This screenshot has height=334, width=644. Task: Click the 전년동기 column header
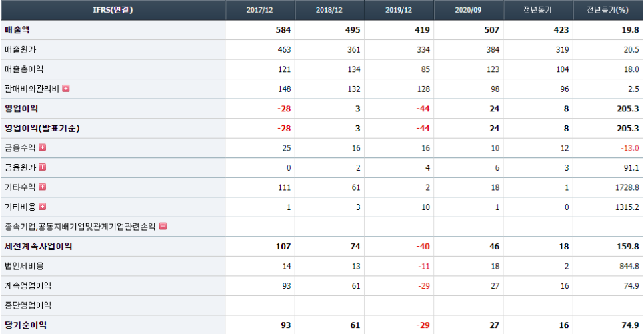537,10
